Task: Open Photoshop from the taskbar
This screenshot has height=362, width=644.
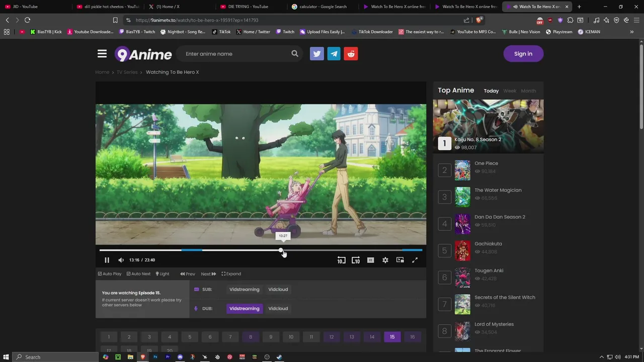Action: (x=155, y=357)
